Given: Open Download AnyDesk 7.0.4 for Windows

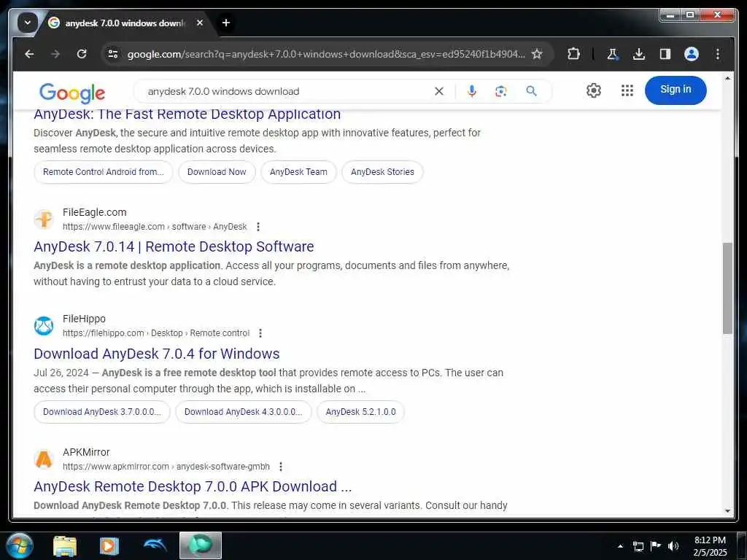Looking at the screenshot, I should pyautogui.click(x=157, y=354).
